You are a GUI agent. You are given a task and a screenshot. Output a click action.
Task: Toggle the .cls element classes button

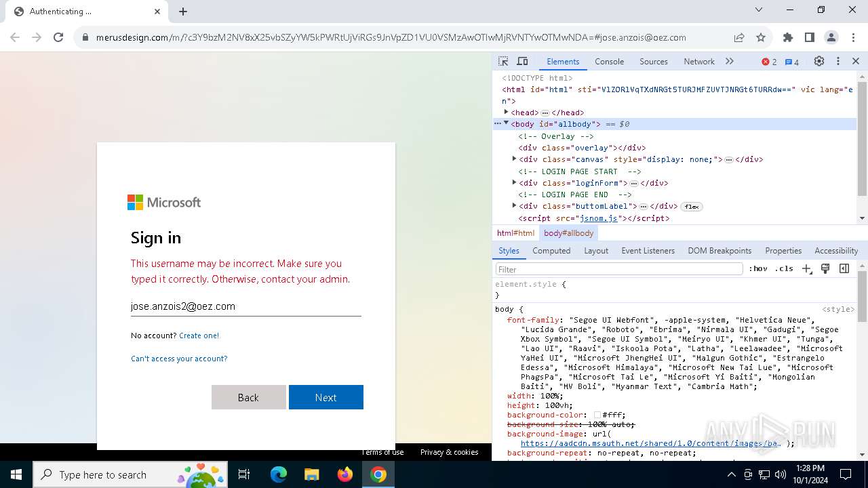(x=784, y=268)
